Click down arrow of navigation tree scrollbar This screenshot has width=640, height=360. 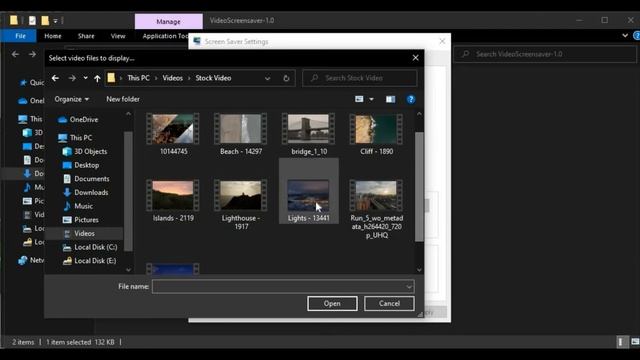click(x=129, y=270)
